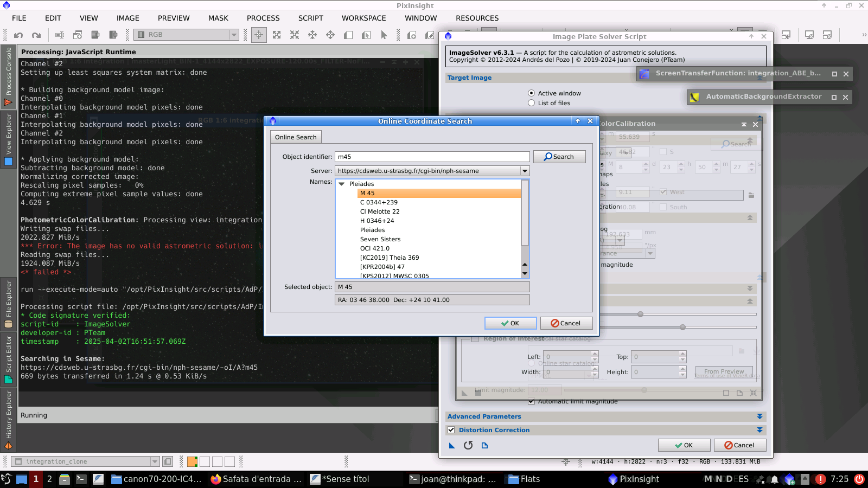
Task: Click the Search button beside Object identifier
Action: (559, 157)
